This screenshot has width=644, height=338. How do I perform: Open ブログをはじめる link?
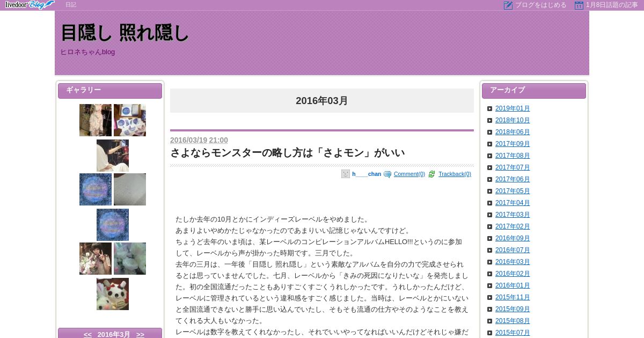(x=541, y=5)
